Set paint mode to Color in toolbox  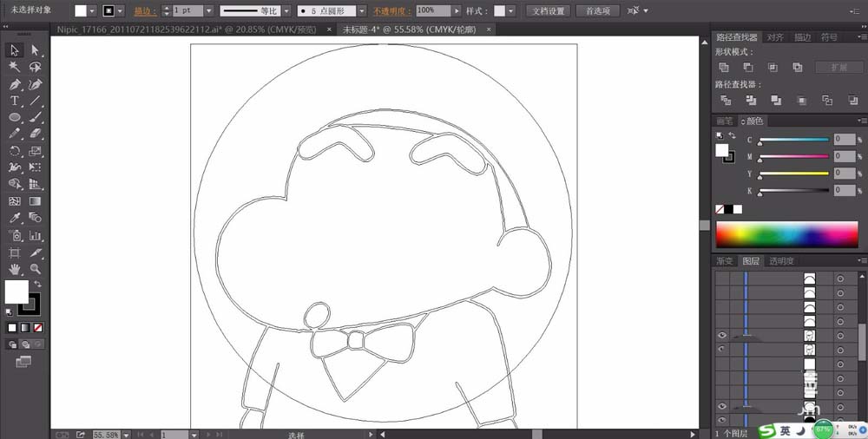coord(12,328)
